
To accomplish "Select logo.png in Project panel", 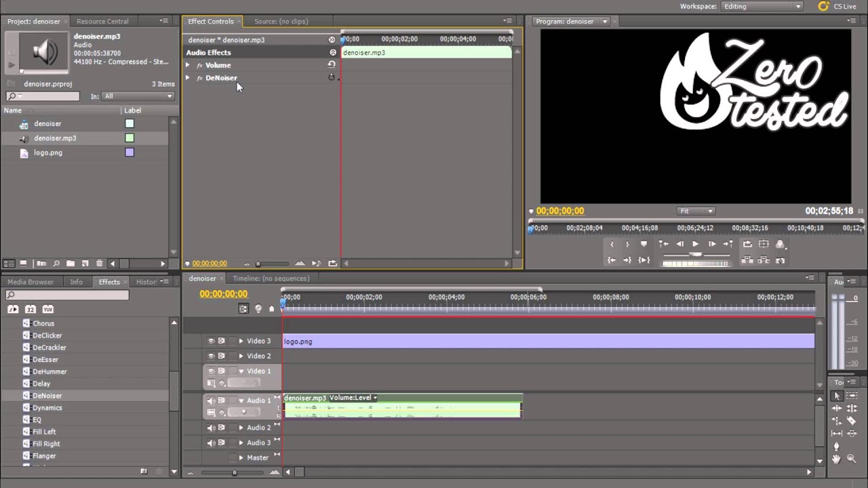I will (48, 152).
